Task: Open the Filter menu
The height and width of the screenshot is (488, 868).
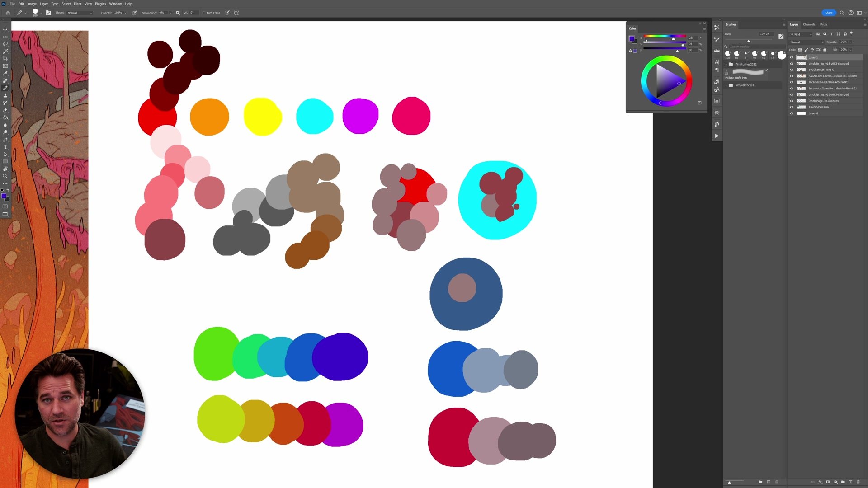Action: point(77,4)
